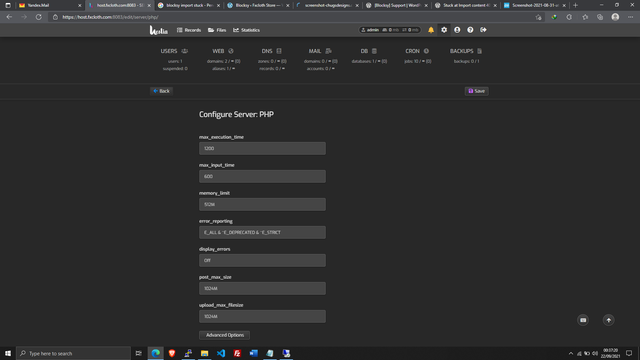Open the notifications bell
This screenshot has height=360, width=640.
coord(431,30)
